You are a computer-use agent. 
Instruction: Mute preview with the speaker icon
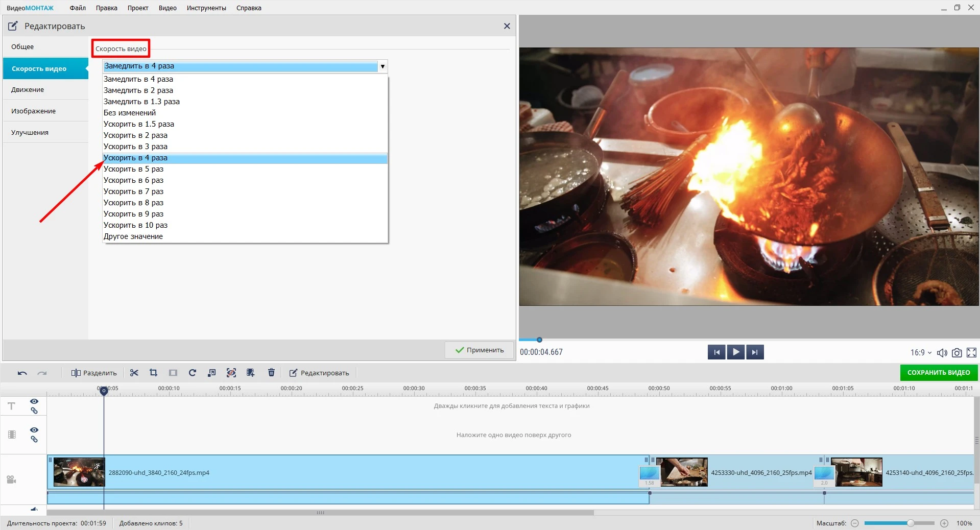(x=942, y=352)
